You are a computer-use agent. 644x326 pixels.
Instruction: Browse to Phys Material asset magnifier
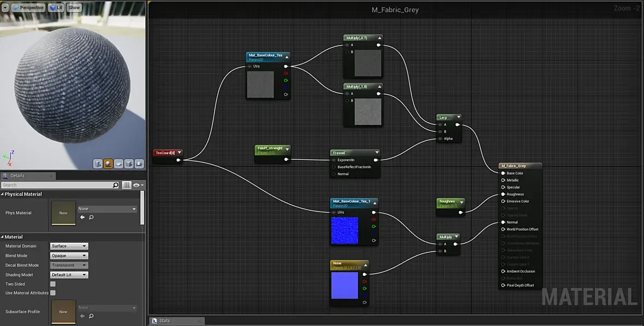pos(91,218)
